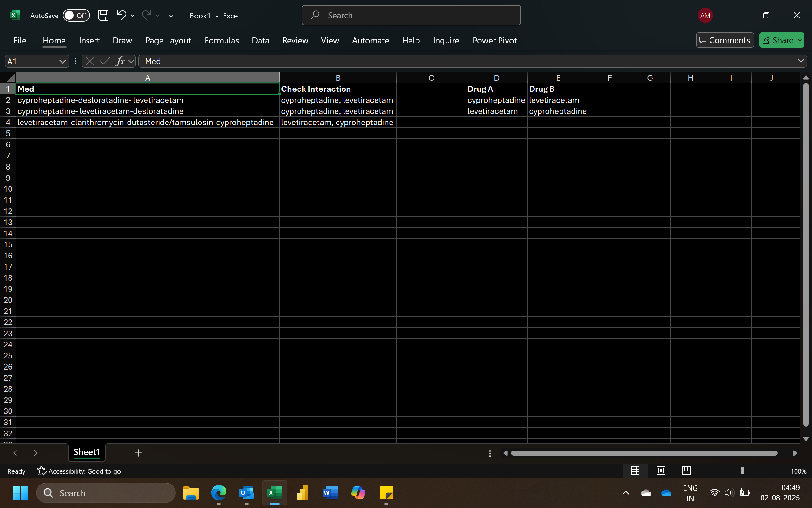The width and height of the screenshot is (812, 508).
Task: Switch to the Insert tab
Action: (89, 40)
